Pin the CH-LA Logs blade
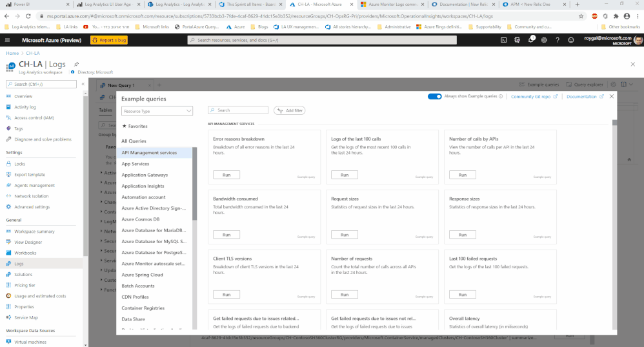Image resolution: width=644 pixels, height=347 pixels. (76, 64)
